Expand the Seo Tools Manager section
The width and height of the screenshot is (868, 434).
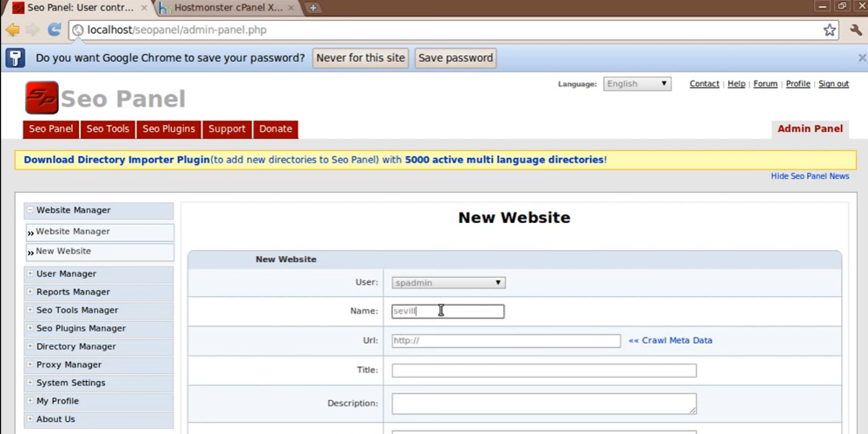point(99,311)
